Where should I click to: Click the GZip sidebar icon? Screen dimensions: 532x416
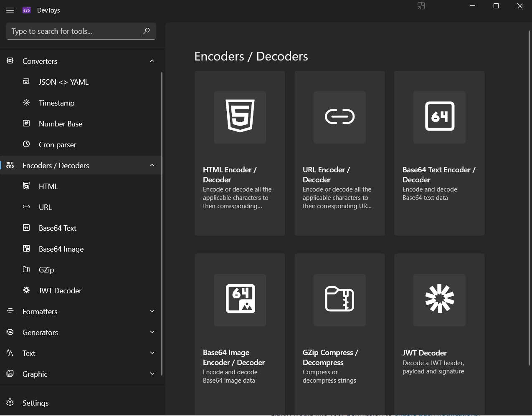(26, 270)
